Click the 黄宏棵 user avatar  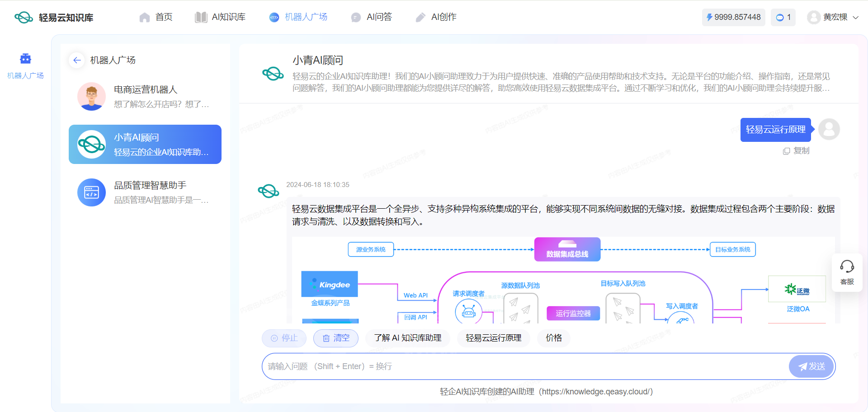tap(814, 17)
